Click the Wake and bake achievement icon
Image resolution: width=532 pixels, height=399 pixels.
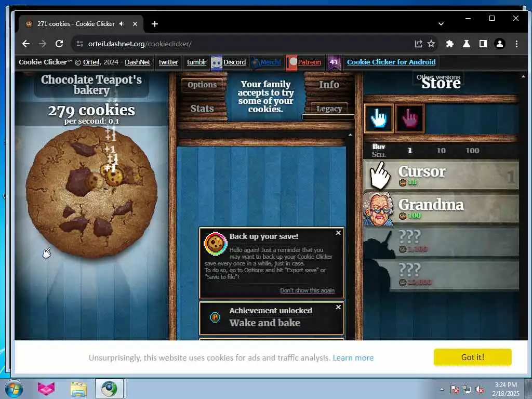[215, 317]
